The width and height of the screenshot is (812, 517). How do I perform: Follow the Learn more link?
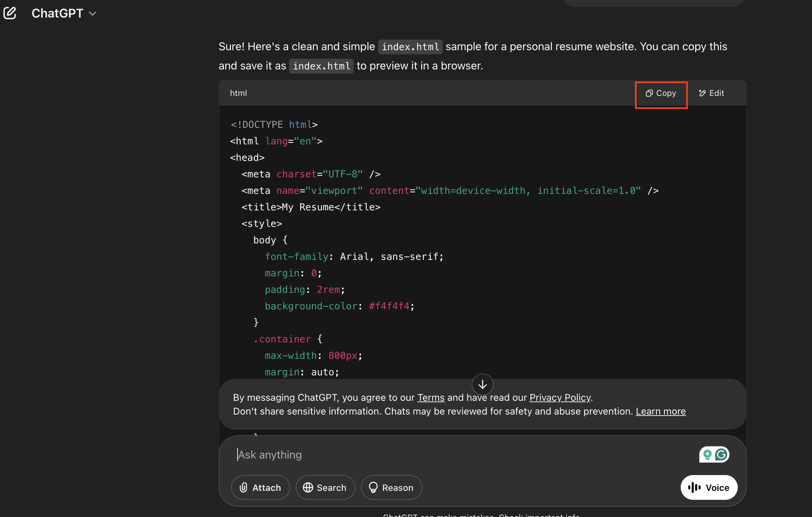click(x=661, y=411)
